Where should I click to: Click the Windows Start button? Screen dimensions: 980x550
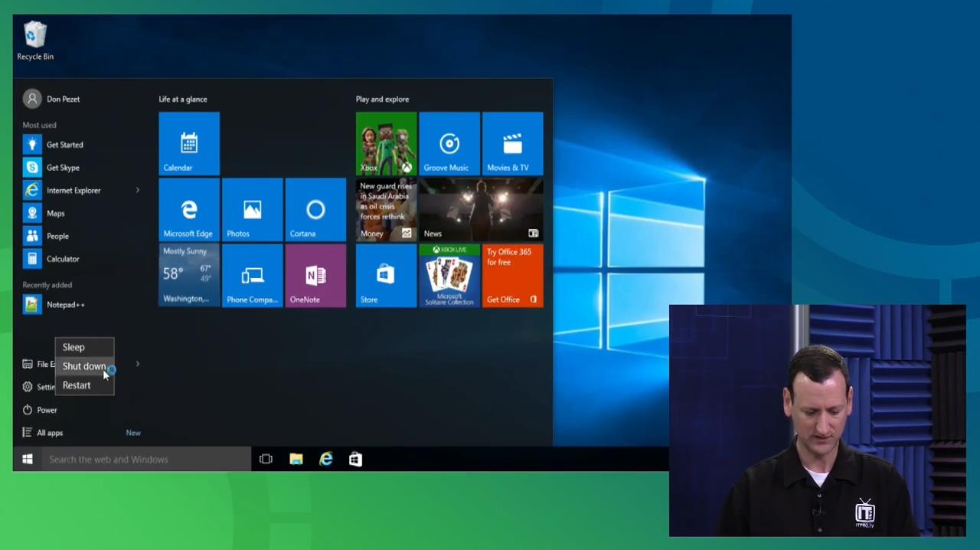[x=28, y=459]
